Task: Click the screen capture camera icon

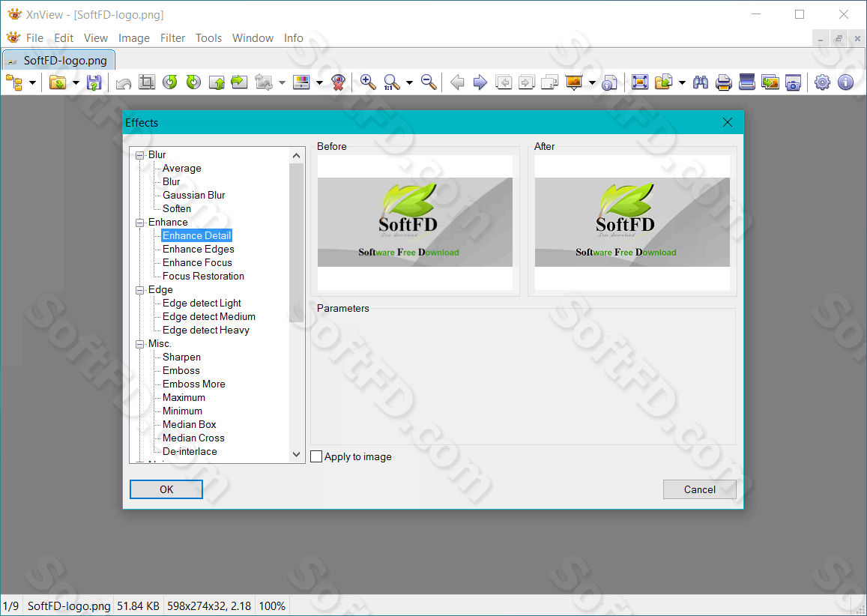Action: point(793,83)
